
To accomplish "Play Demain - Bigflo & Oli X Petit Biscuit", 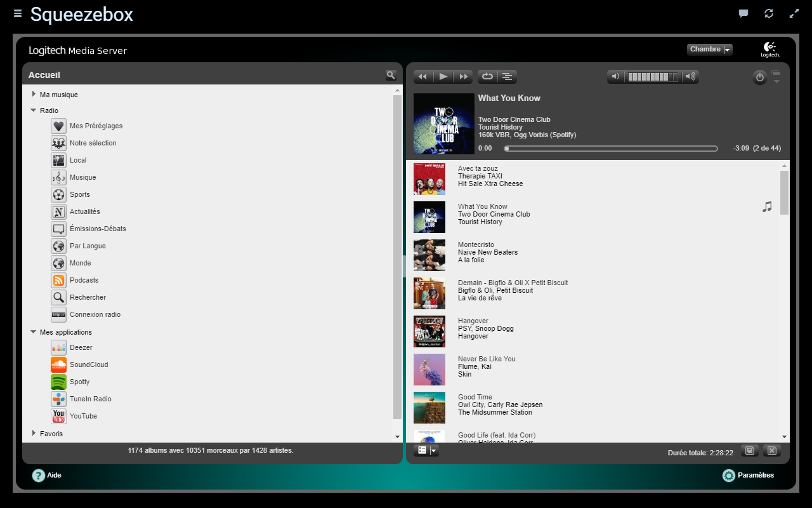I will tap(513, 283).
